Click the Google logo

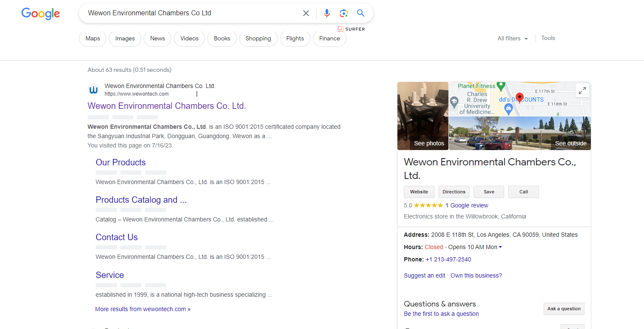41,14
